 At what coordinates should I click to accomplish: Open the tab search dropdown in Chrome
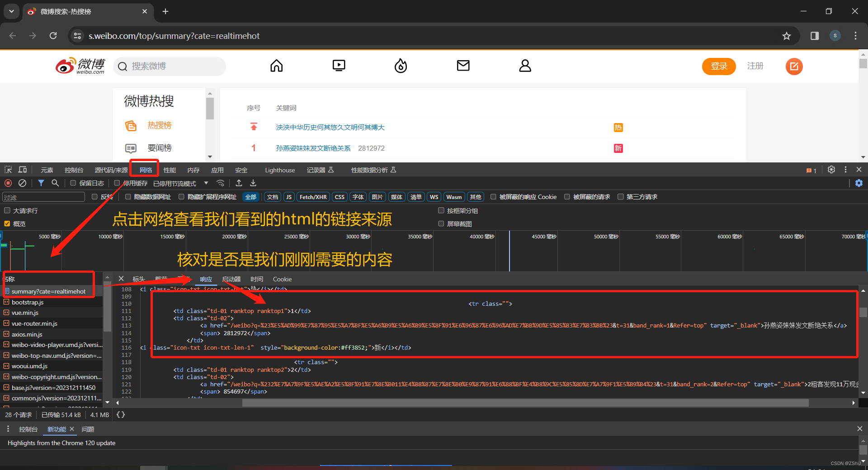pos(11,11)
